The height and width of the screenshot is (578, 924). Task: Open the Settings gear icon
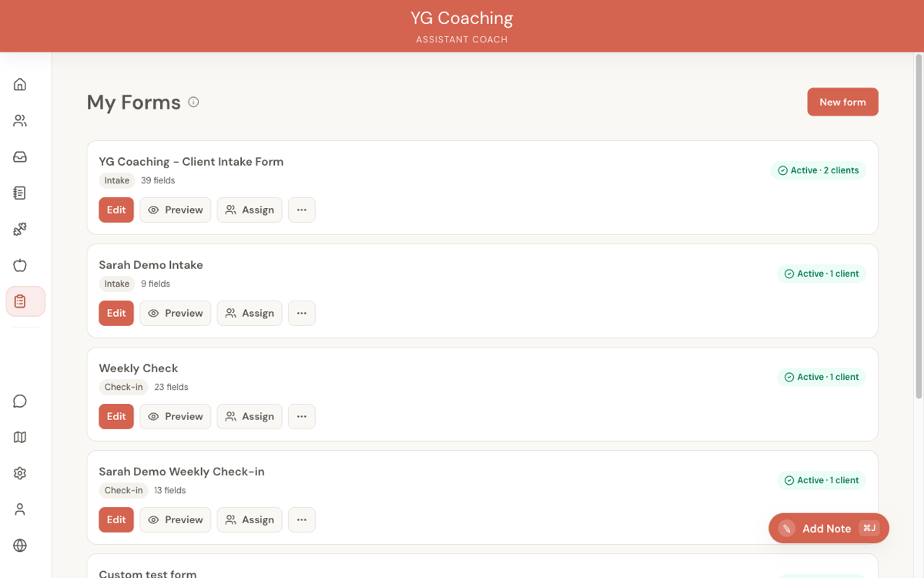point(19,472)
